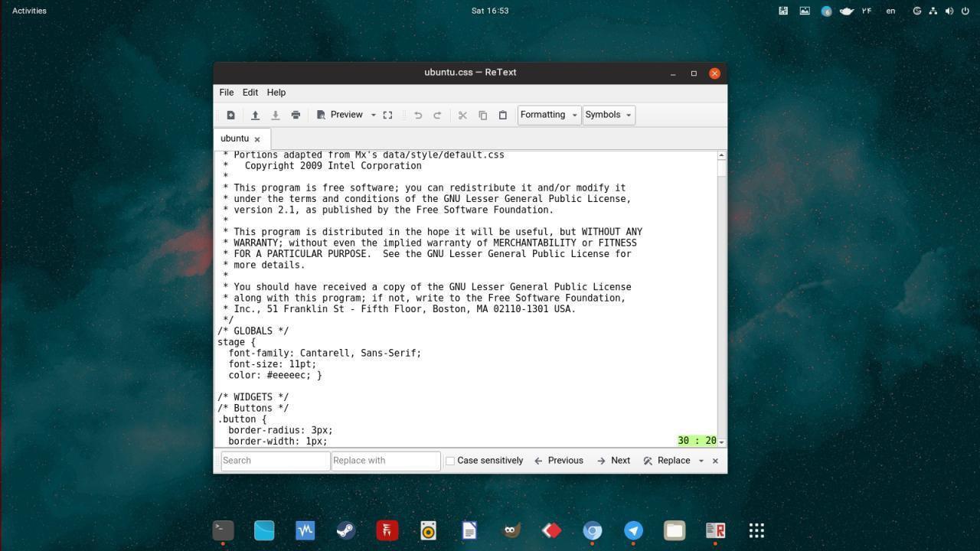Click the Previous search result button
Image resolution: width=980 pixels, height=551 pixels.
pos(559,461)
